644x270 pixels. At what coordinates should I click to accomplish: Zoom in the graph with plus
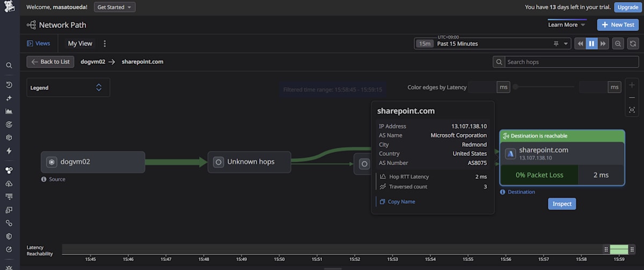(x=632, y=85)
